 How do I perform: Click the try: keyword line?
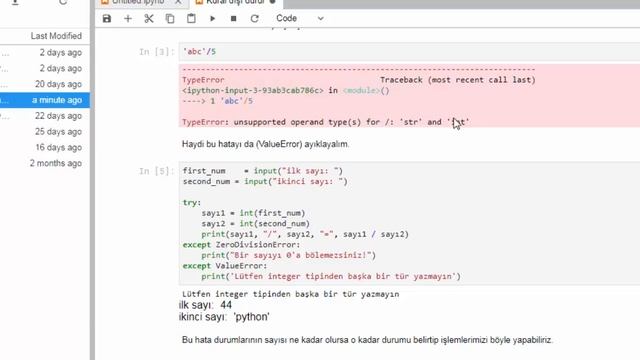192,203
